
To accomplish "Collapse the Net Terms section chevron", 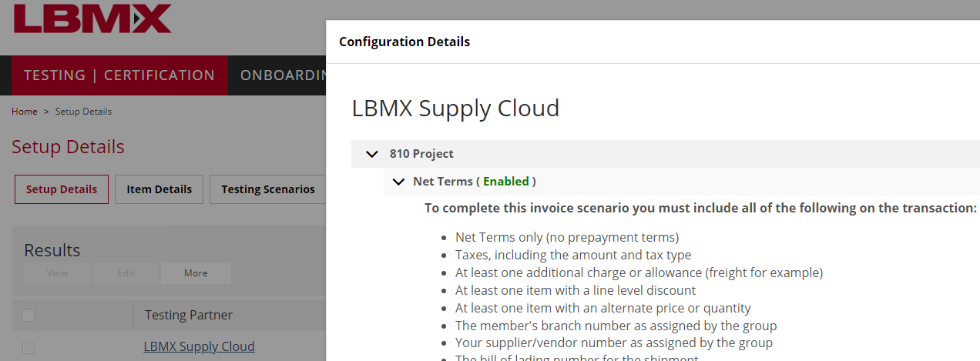I will pyautogui.click(x=398, y=182).
